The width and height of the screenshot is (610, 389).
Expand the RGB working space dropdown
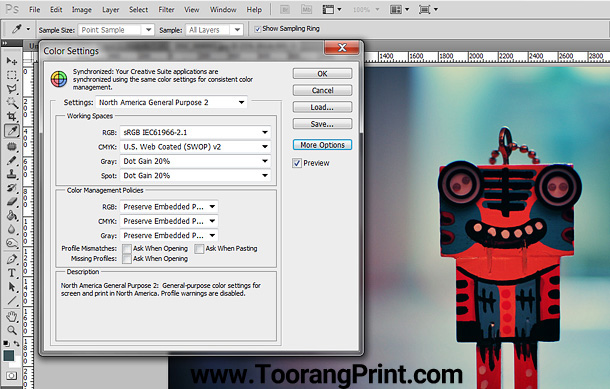click(195, 132)
